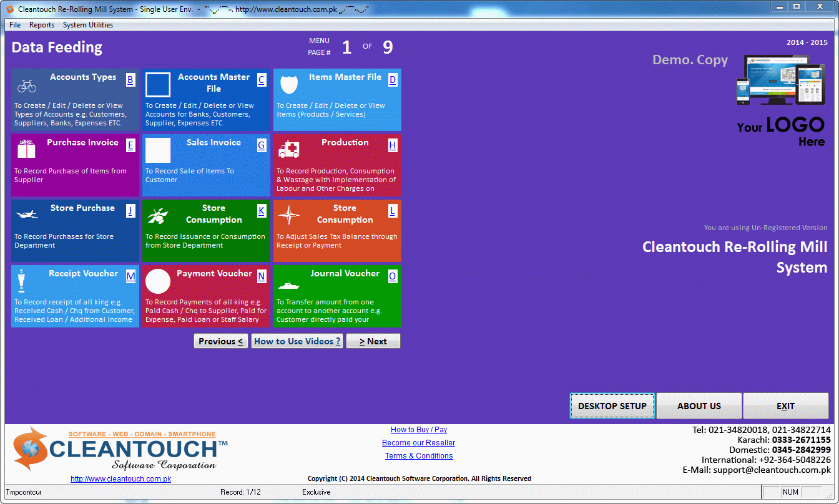Viewport: 839px width, 504px height.
Task: Click shortcut letter C on Accounts Master File
Action: point(261,80)
